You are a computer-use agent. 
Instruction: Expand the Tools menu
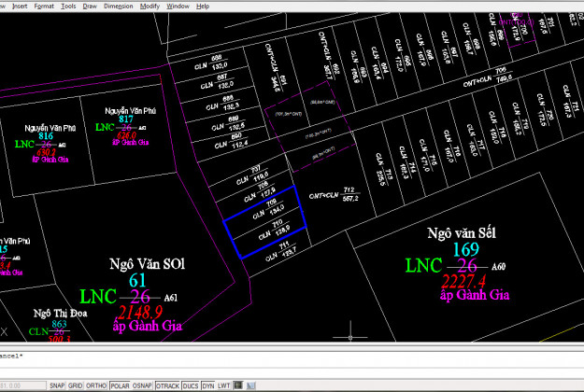[x=69, y=6]
